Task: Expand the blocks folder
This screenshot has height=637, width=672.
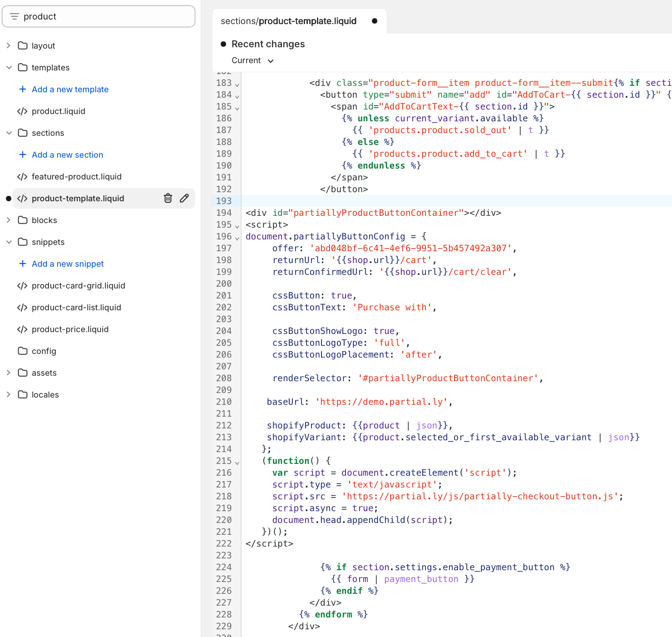Action: click(8, 220)
